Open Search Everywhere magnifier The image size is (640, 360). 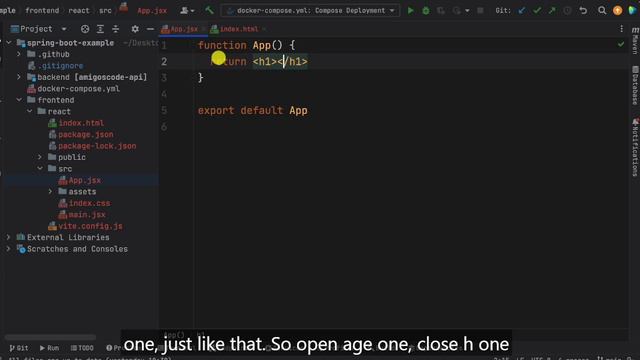602,11
